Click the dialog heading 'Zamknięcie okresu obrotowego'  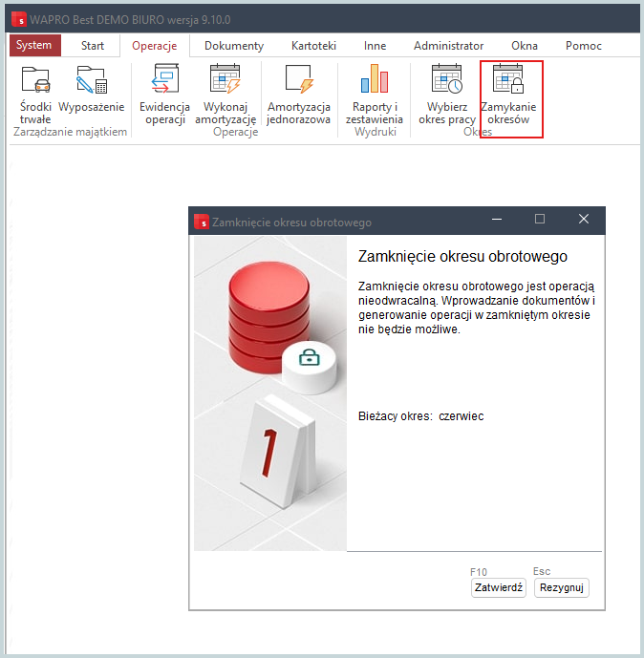tap(462, 256)
